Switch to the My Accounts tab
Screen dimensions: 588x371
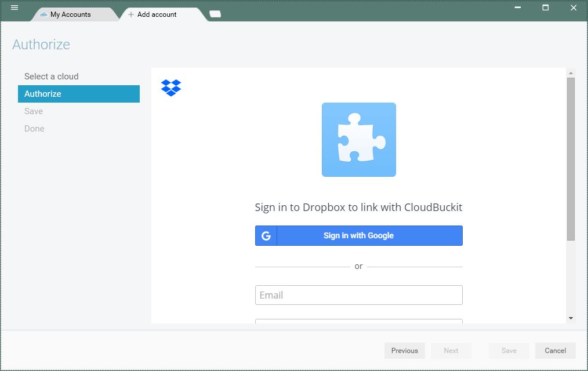tap(75, 14)
